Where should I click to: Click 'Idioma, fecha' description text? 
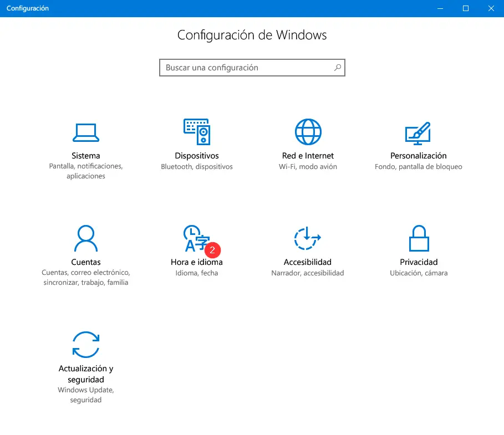(x=197, y=273)
